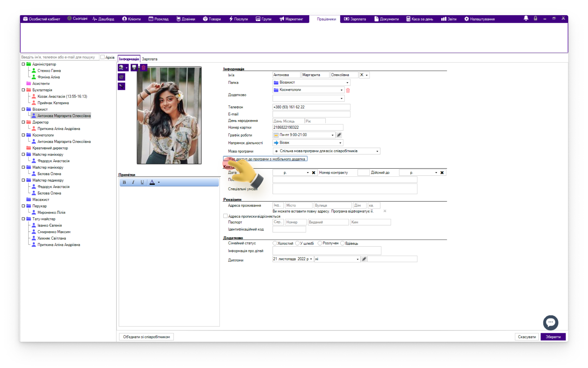Lock the program with padlock icon
Screen dimensions: 588x368
click(x=535, y=18)
